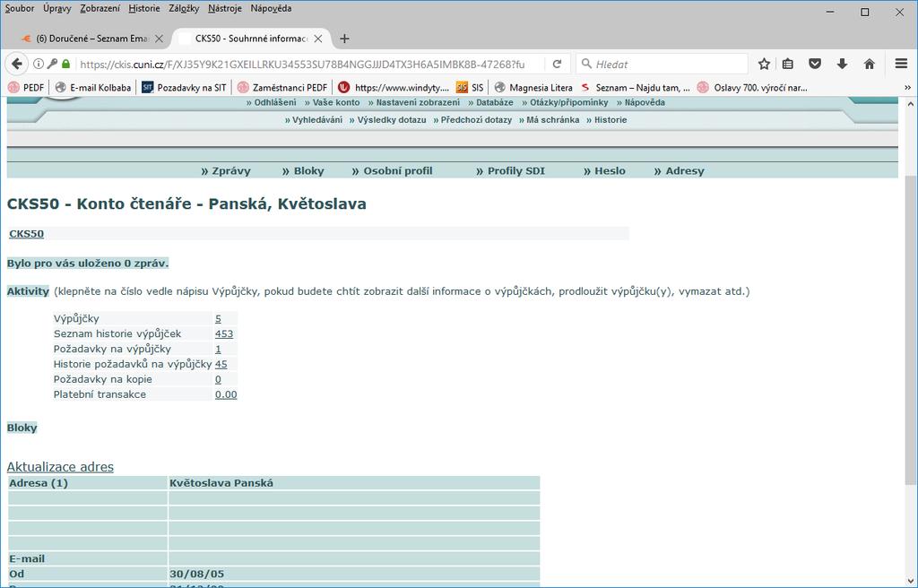Open the Nápověda menu in menu bar
The image size is (918, 588).
[x=271, y=8]
